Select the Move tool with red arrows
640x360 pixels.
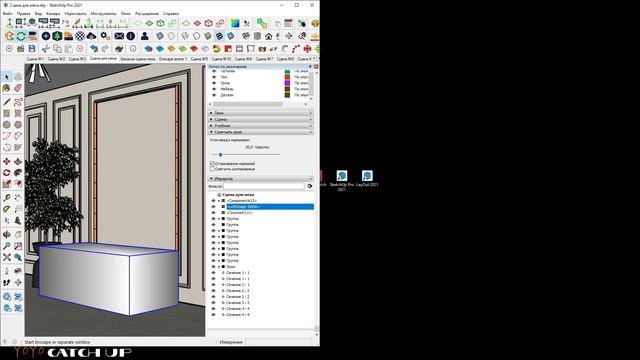pyautogui.click(x=7, y=162)
